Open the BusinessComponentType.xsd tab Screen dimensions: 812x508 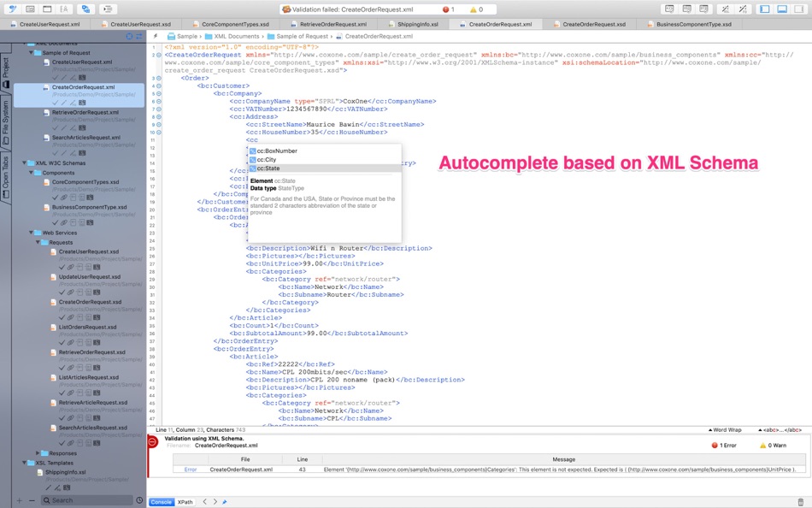(689, 24)
